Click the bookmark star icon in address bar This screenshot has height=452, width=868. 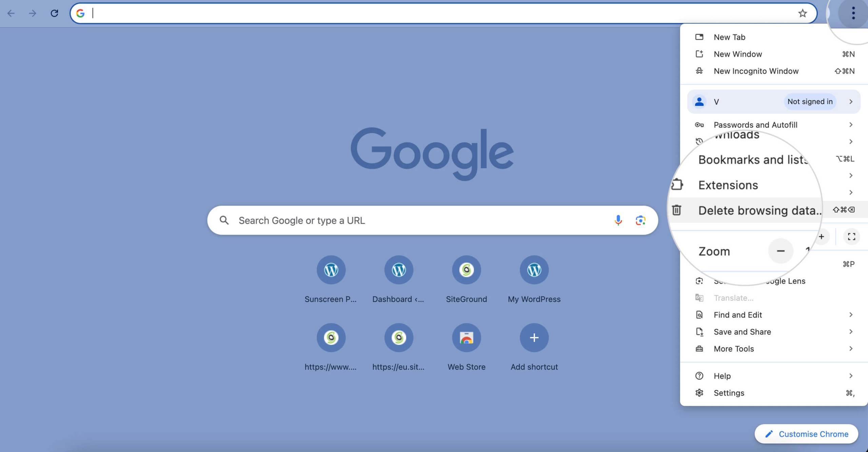pyautogui.click(x=802, y=13)
